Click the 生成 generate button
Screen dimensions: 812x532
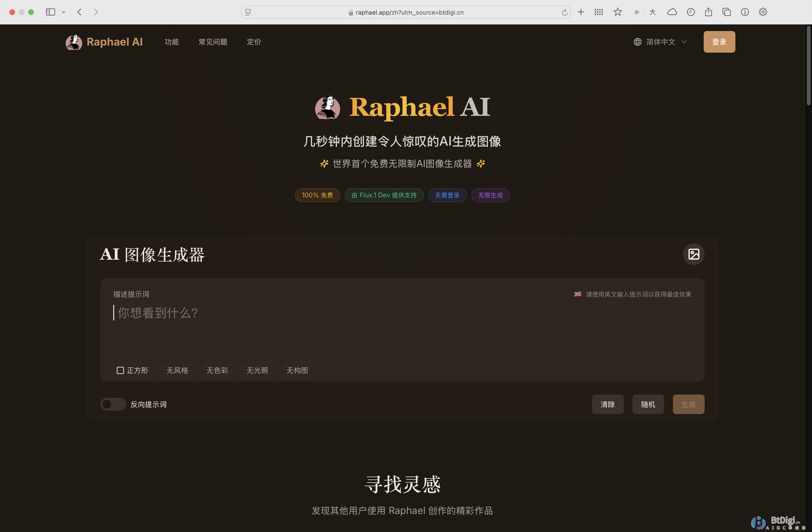tap(688, 404)
